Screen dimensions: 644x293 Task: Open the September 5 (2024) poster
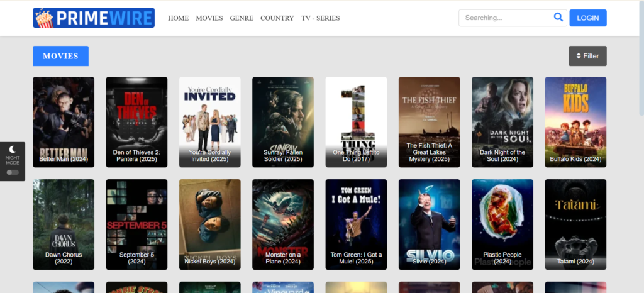136,224
